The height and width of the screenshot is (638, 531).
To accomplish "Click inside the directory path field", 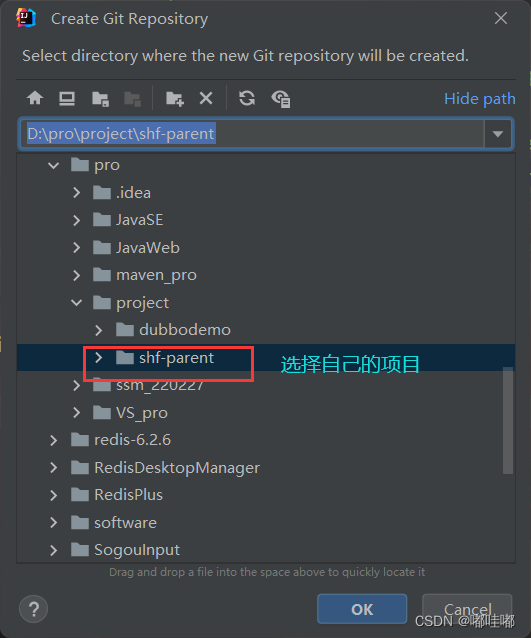I will click(x=251, y=134).
